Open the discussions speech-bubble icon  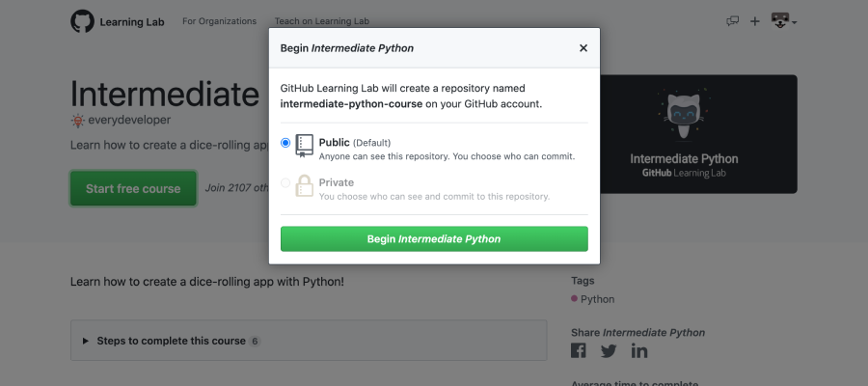(x=732, y=21)
